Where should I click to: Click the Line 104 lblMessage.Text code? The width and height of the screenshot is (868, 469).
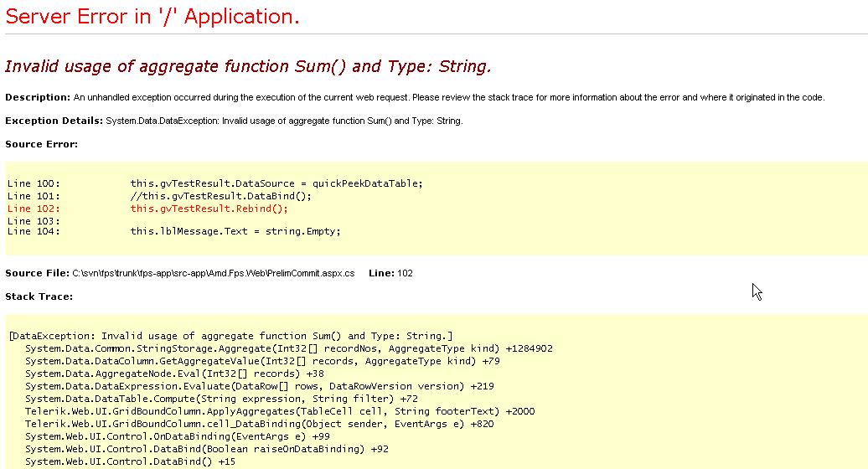235,231
